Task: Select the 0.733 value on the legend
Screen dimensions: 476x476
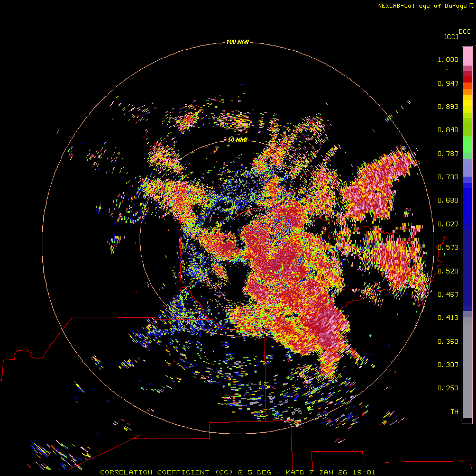Action: point(448,177)
